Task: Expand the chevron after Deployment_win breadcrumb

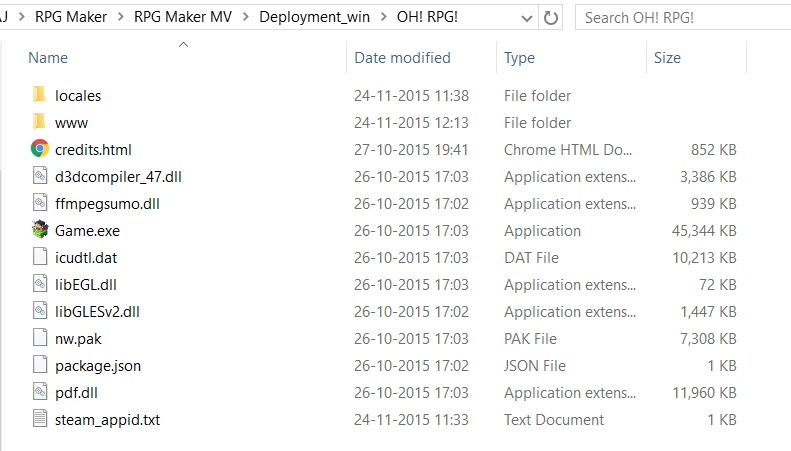Action: (384, 17)
